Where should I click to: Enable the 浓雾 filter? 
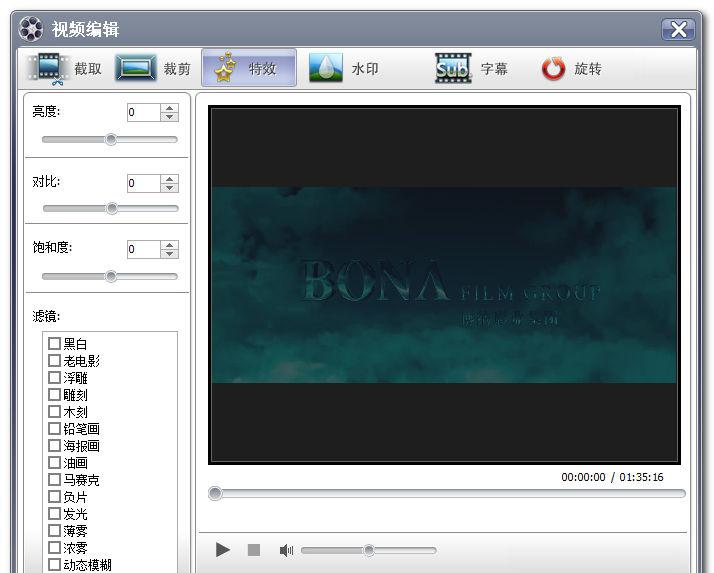(55, 547)
